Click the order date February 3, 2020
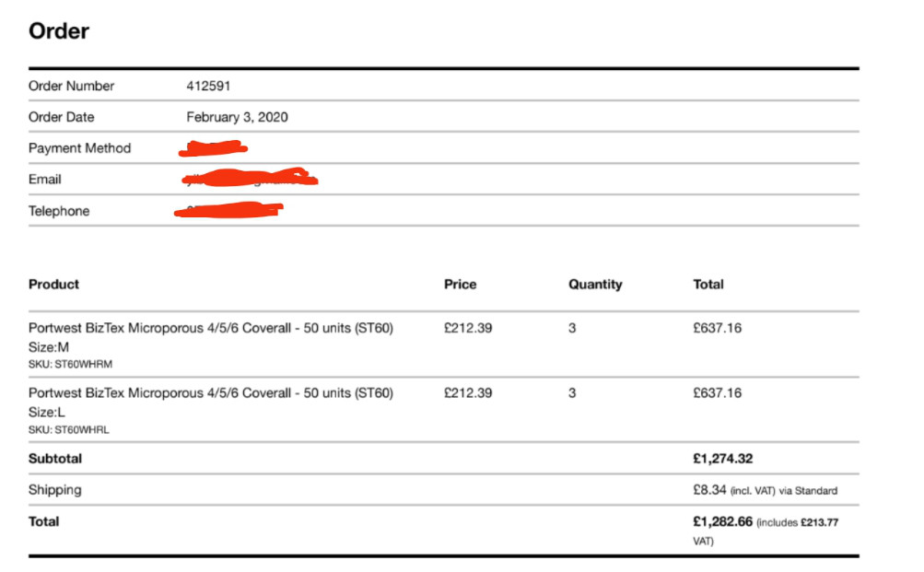 [x=237, y=117]
